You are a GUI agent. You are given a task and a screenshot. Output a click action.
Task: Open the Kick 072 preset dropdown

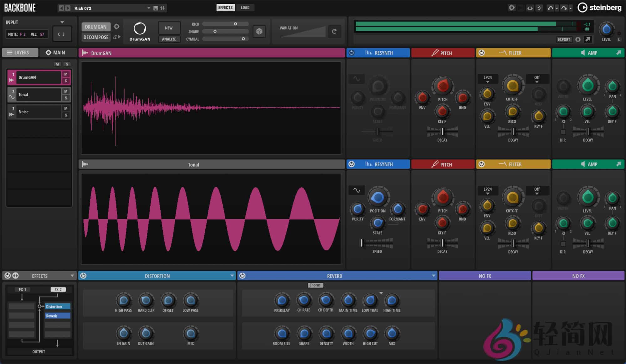pyautogui.click(x=149, y=8)
